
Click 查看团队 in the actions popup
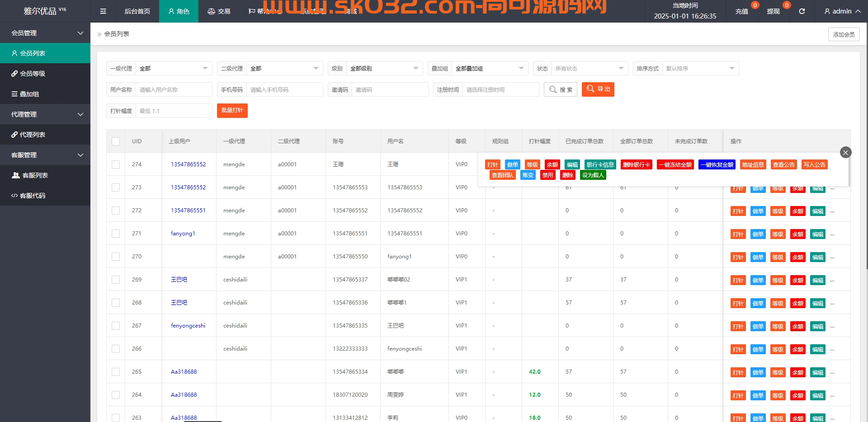503,175
